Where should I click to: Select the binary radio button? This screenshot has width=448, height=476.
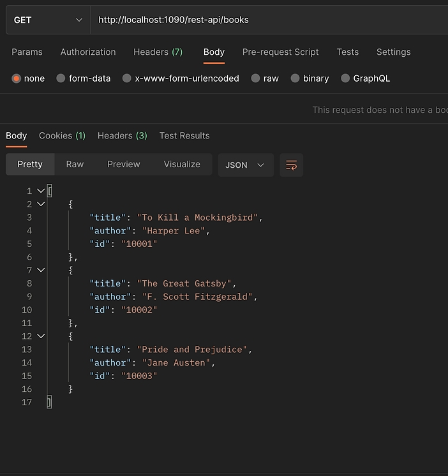tap(295, 78)
